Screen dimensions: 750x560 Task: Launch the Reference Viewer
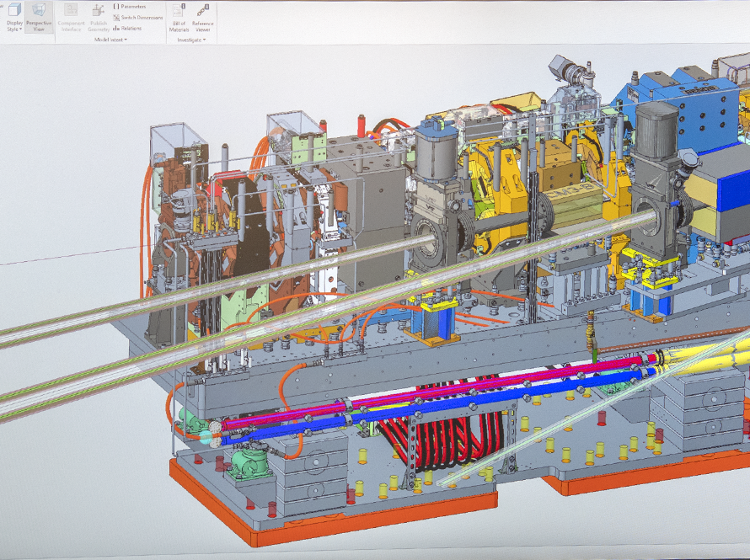(x=202, y=9)
